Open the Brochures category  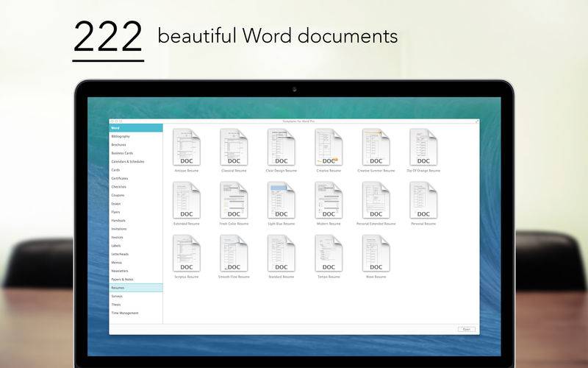[136, 145]
